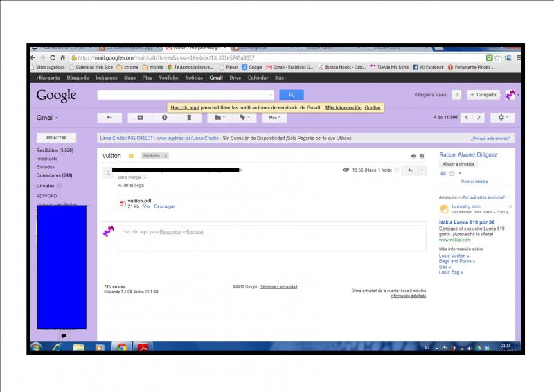Click 'Responder' in the reply box

click(x=170, y=232)
